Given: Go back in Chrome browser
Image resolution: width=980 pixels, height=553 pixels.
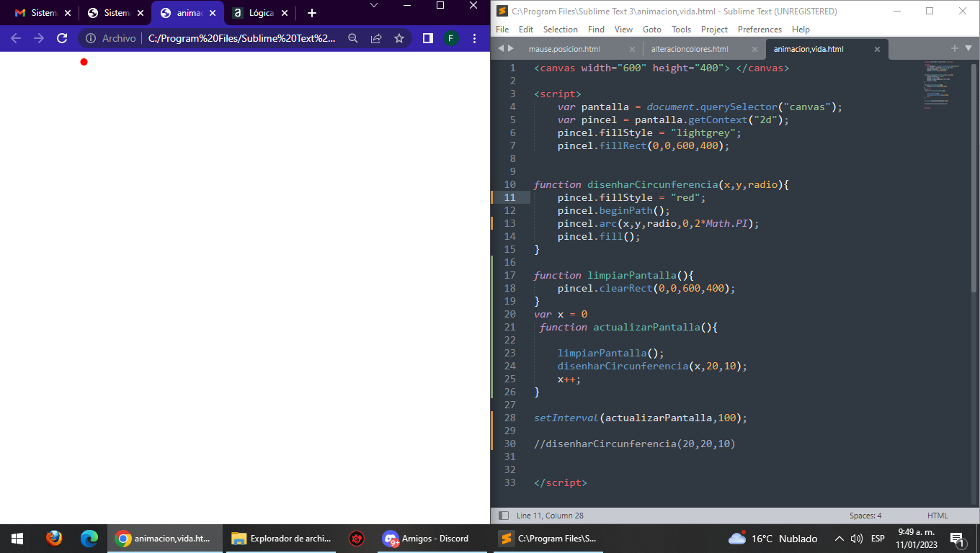Looking at the screenshot, I should point(16,38).
